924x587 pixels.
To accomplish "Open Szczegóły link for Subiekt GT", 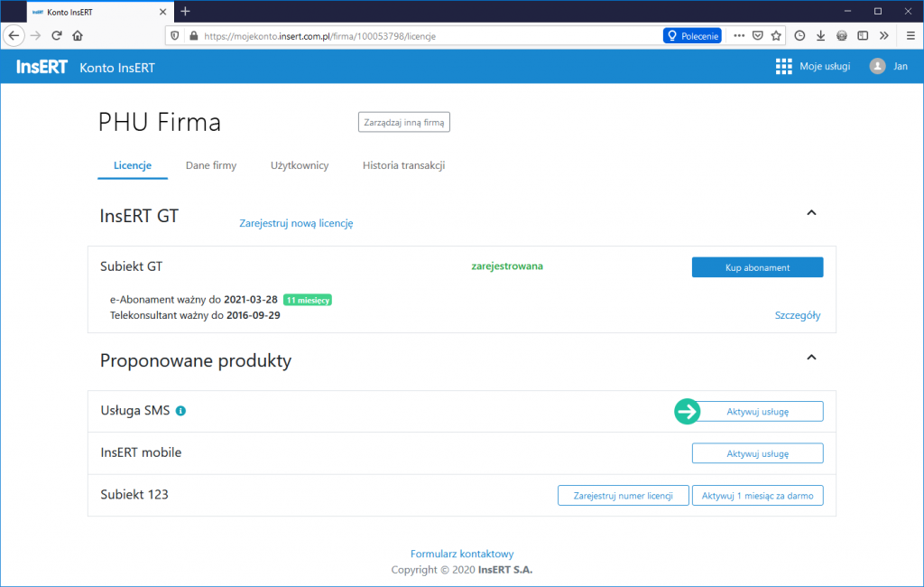I will point(798,315).
